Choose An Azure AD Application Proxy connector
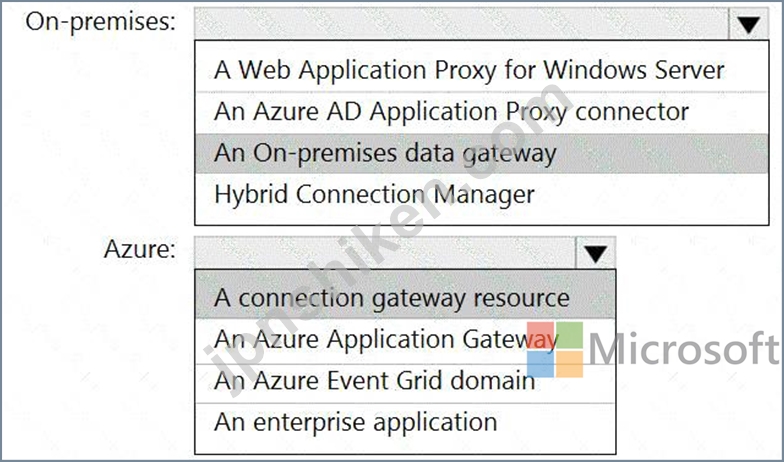784x462 pixels. [482, 112]
